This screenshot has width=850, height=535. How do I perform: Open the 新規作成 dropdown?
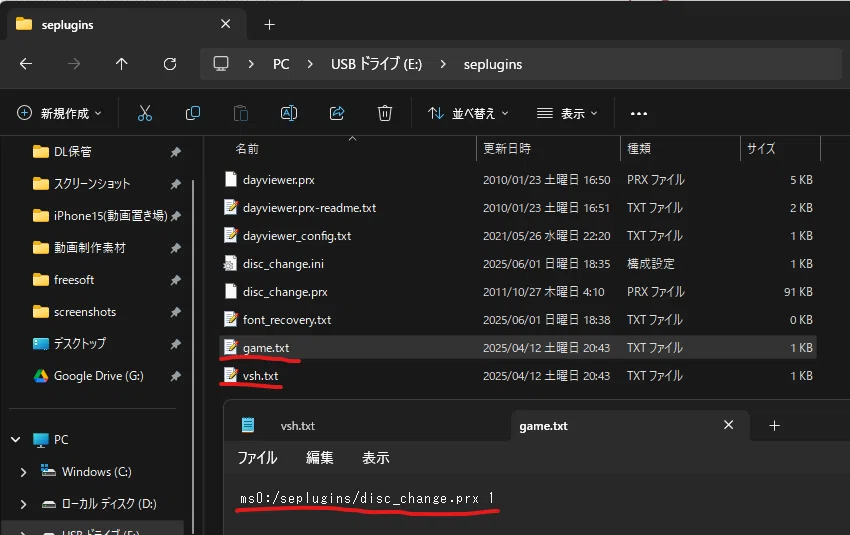tap(60, 113)
